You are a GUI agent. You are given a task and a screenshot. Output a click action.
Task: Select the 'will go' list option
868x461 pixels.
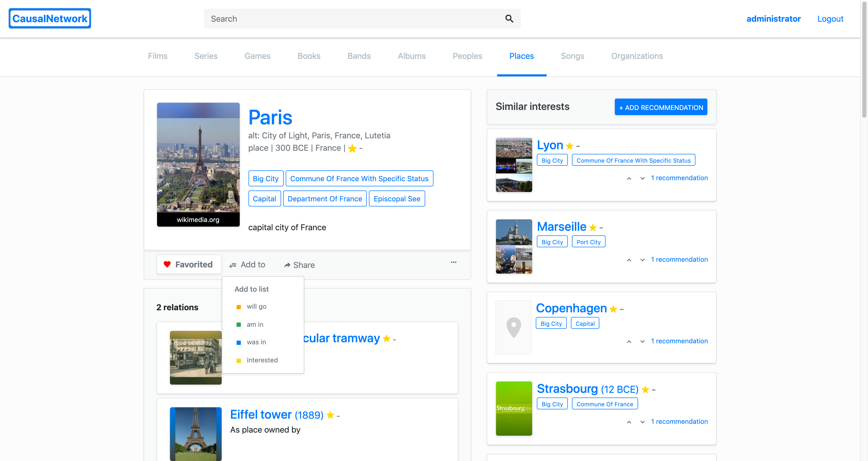256,306
